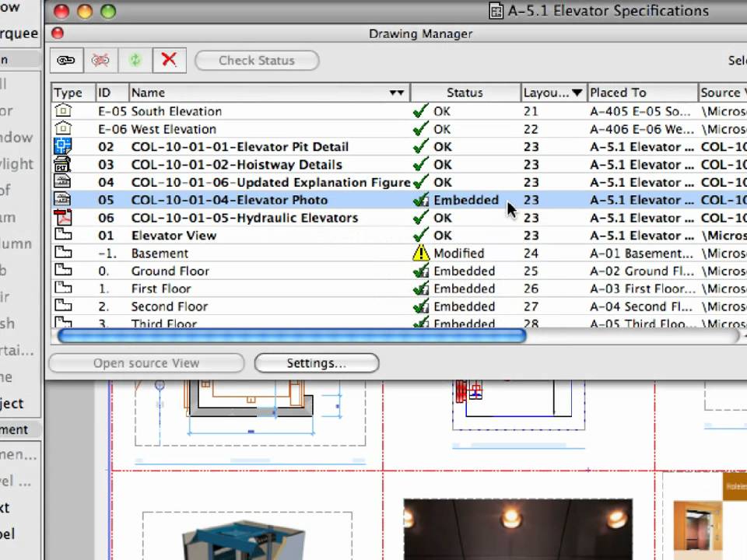Screen dimensions: 747x560
Task: Click OK checkmark of South Elevation row
Action: pos(421,111)
